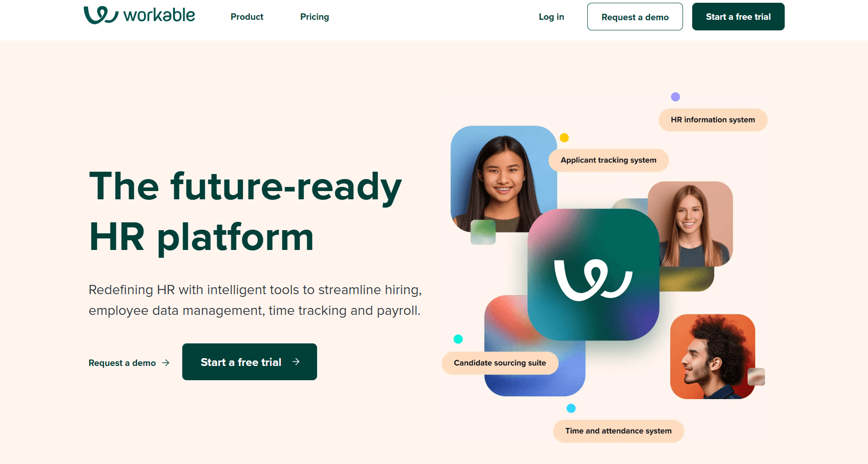Click hero Start a free trial button
Viewport: 868px width, 464px height.
pos(249,362)
